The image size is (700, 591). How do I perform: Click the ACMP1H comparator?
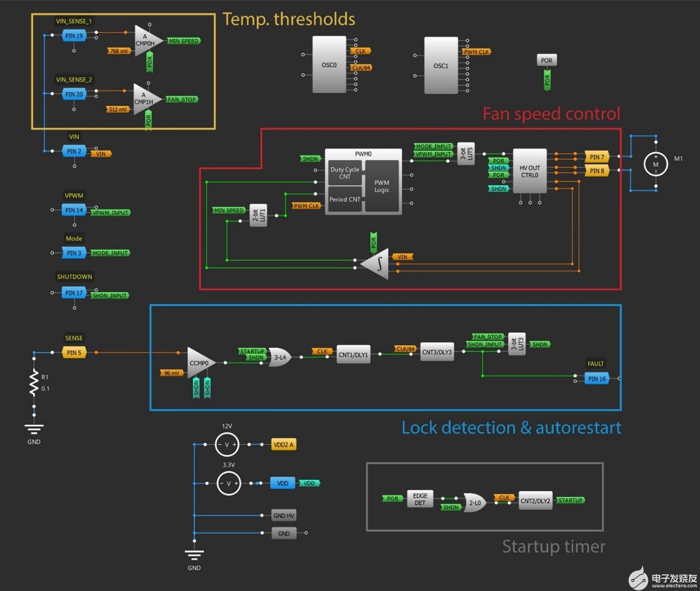(x=147, y=99)
